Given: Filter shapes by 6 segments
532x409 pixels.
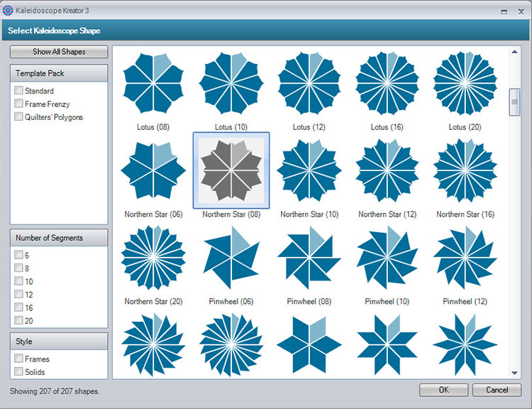Looking at the screenshot, I should (x=18, y=255).
